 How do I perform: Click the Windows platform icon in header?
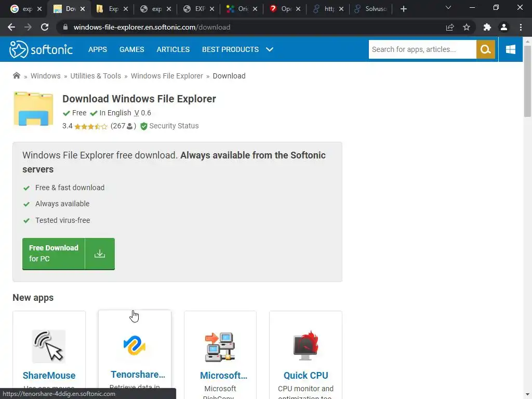510,49
